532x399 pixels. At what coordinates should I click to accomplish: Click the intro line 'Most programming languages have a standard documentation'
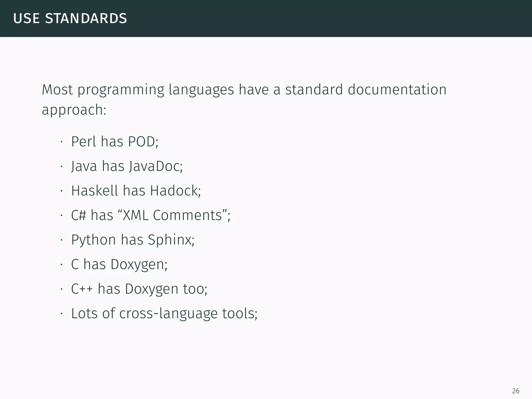tap(244, 90)
